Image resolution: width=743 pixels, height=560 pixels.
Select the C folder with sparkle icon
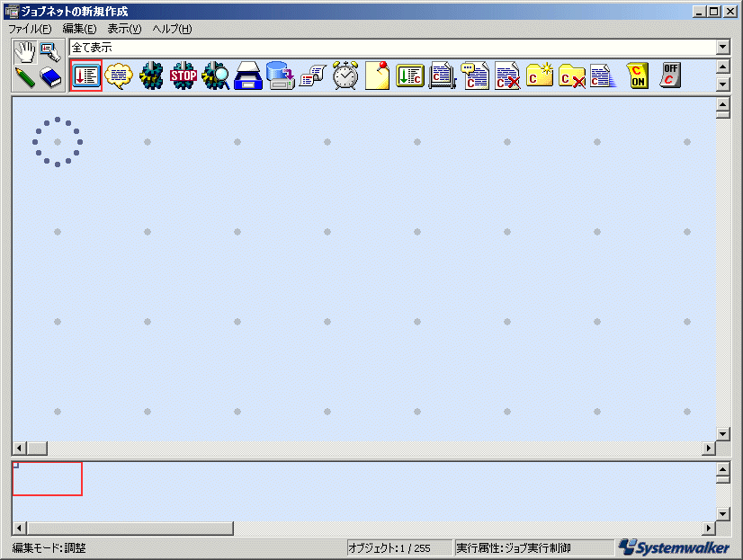point(540,75)
